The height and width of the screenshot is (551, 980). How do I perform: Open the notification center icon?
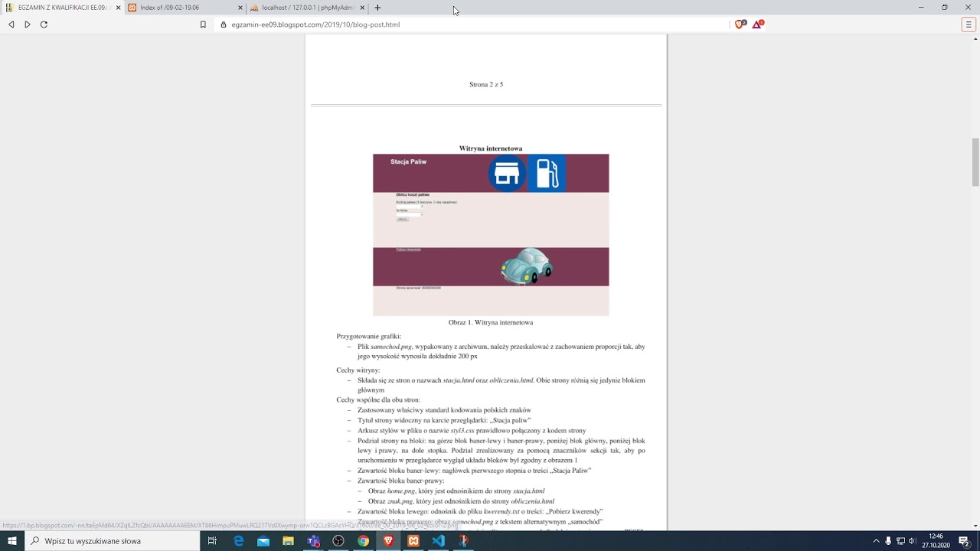click(965, 541)
